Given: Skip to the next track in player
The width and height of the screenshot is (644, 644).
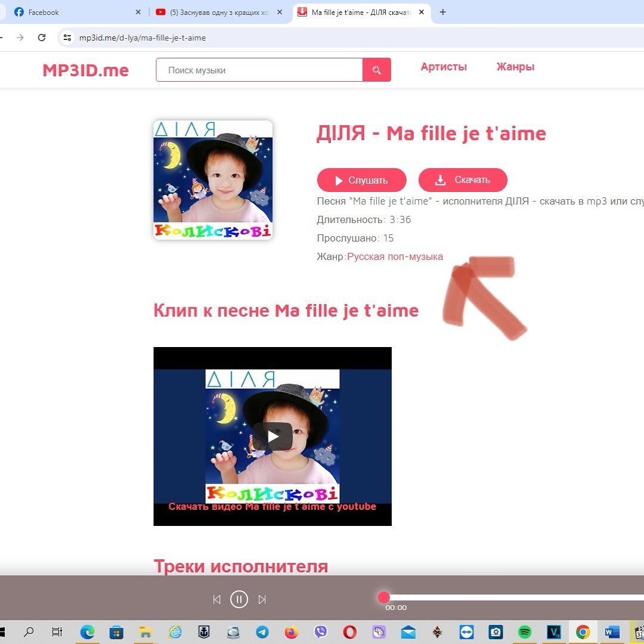Looking at the screenshot, I should click(x=262, y=599).
